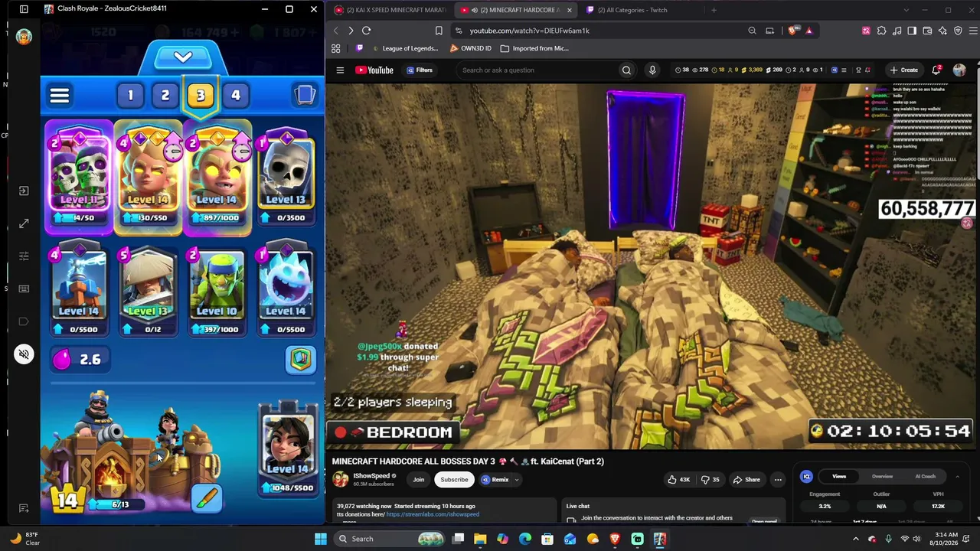Screen dimensions: 980x551
Task: Toggle the sidebar panel icon in Clash Royale title bar
Action: click(x=24, y=9)
